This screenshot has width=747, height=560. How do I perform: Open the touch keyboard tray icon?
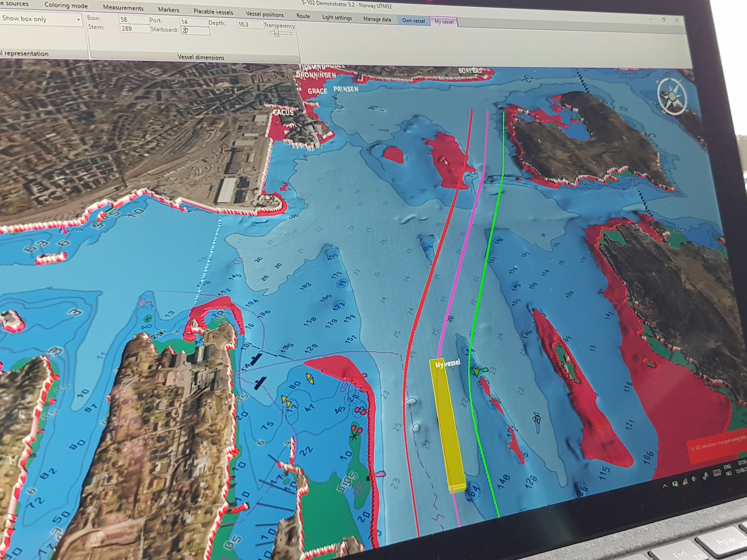pos(717,473)
